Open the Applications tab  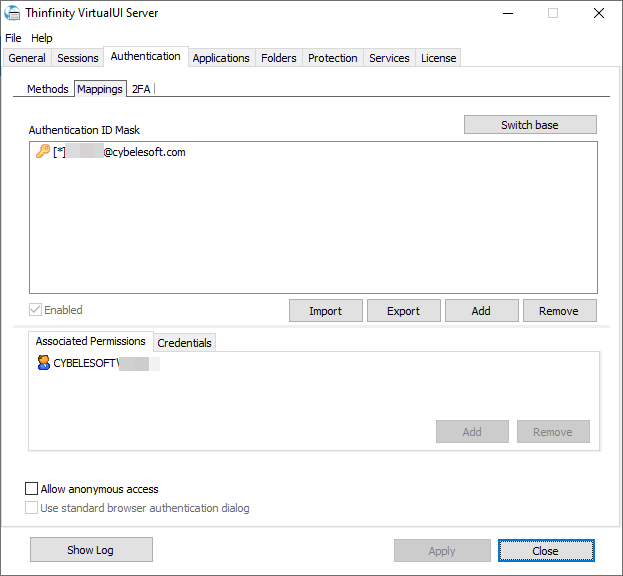pos(221,58)
